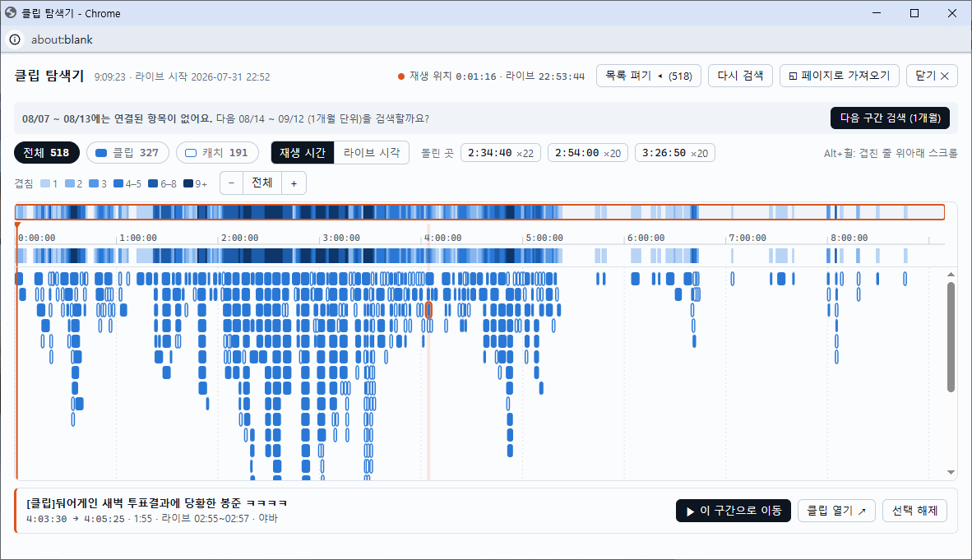Click the orange playhead marker at 0:00:00
The image size is (972, 560).
17,226
